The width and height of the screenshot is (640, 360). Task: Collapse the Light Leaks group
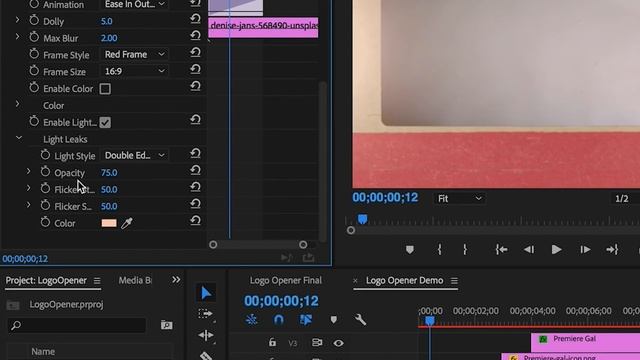[x=19, y=138]
